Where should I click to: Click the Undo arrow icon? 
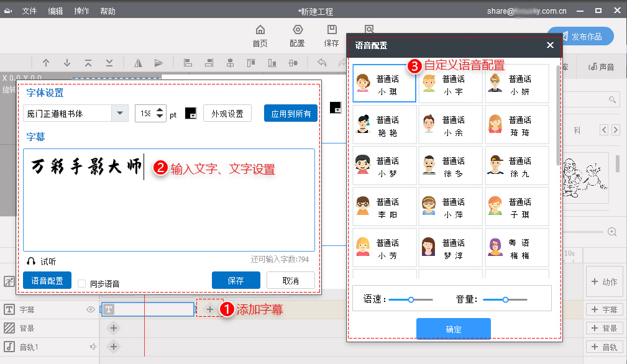tap(321, 62)
